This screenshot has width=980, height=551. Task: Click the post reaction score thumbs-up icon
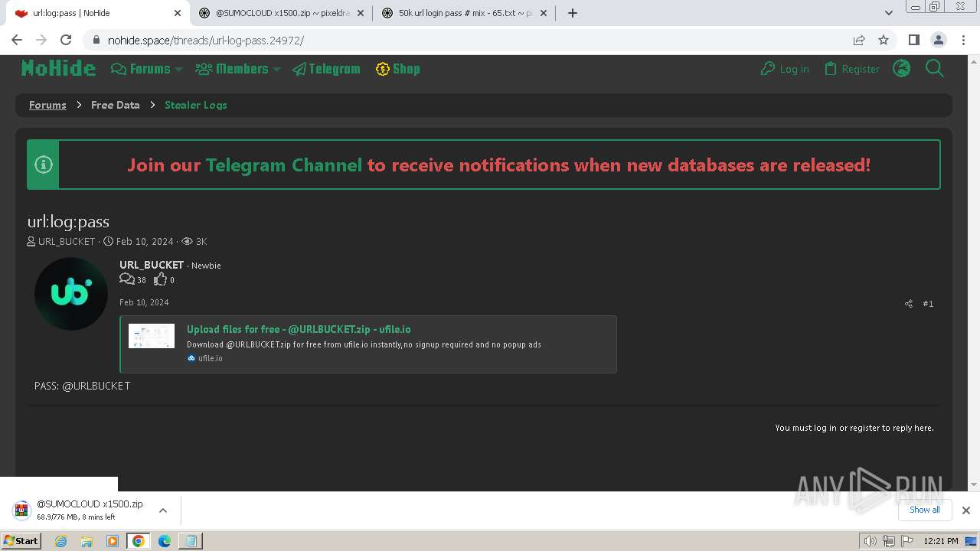pyautogui.click(x=160, y=279)
